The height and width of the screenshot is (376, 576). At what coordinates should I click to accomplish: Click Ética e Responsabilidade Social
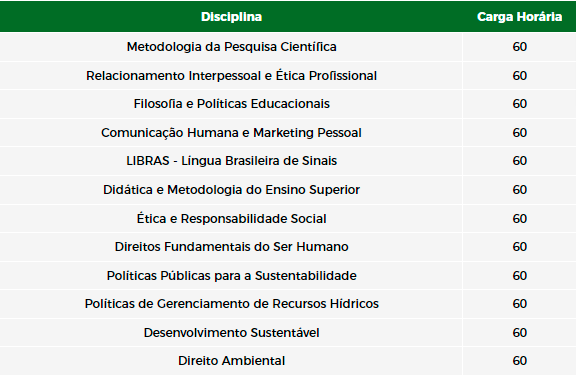coord(231,218)
